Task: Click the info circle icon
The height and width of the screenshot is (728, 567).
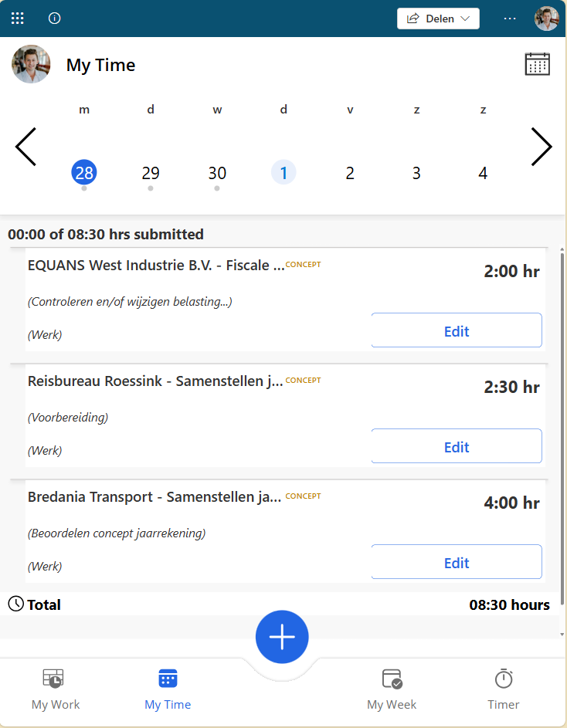Action: pyautogui.click(x=54, y=19)
